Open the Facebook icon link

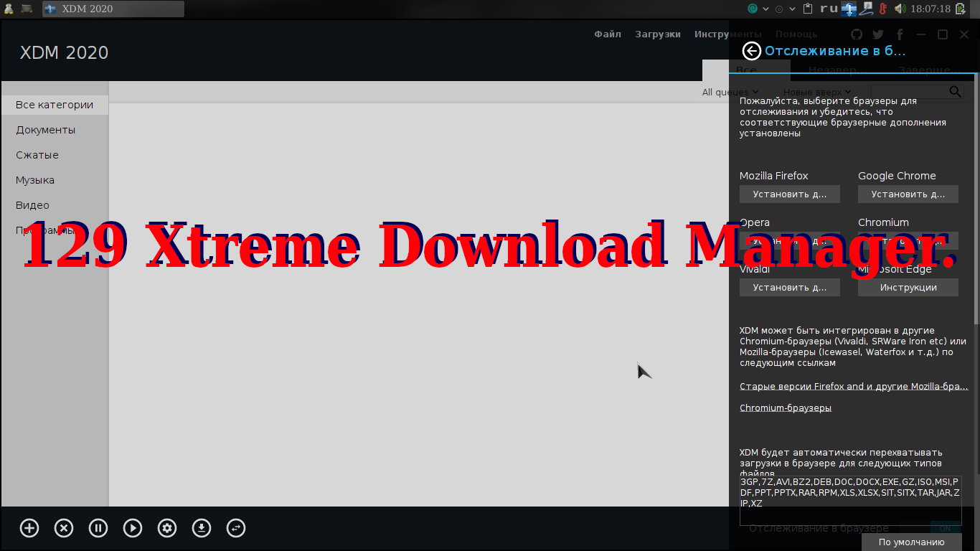point(900,34)
